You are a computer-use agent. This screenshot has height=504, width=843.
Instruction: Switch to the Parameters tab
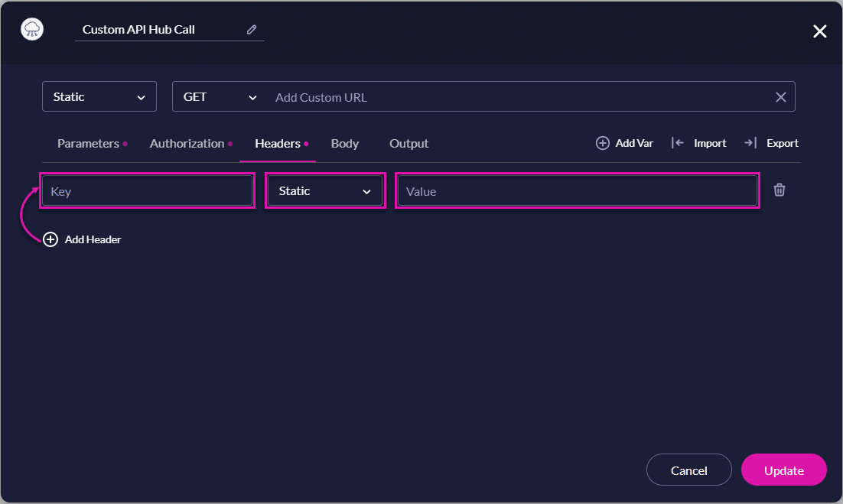[x=87, y=143]
